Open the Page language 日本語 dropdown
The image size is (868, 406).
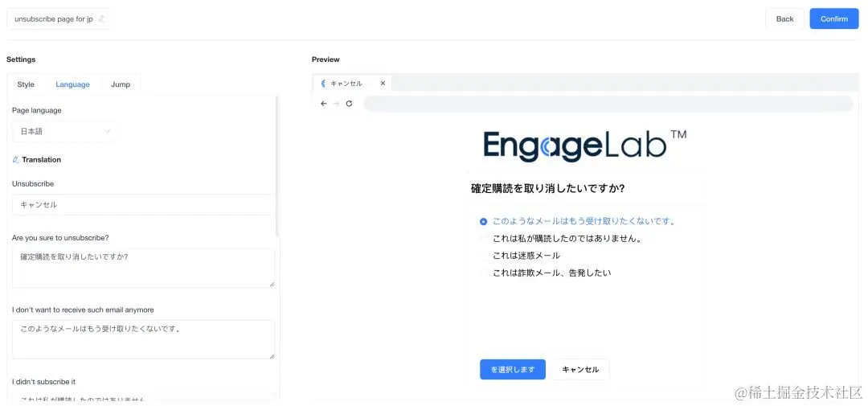(x=64, y=131)
